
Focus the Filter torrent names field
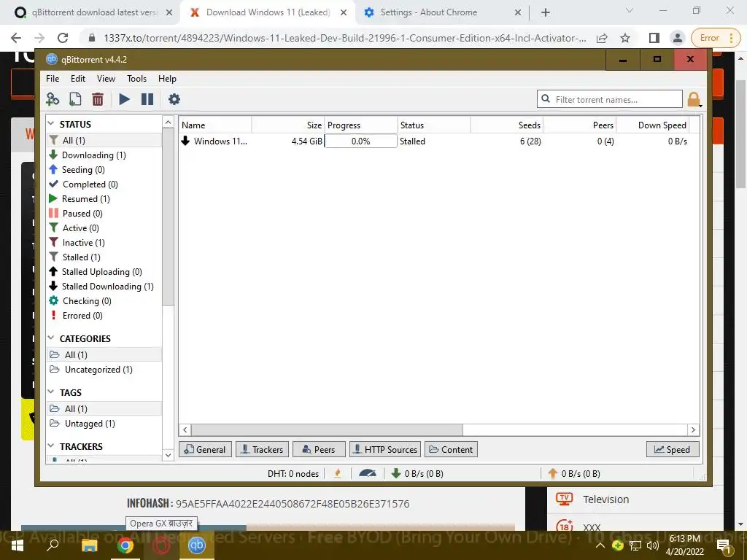pyautogui.click(x=609, y=99)
